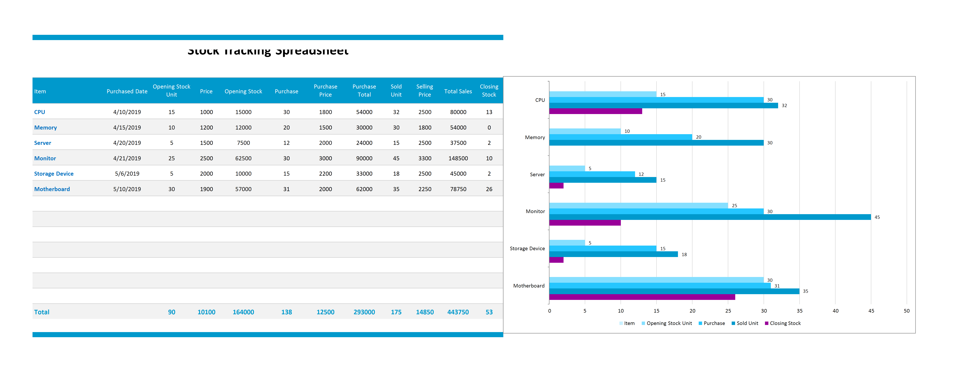980x372 pixels.
Task: Select the CPU item cell
Action: [x=40, y=112]
